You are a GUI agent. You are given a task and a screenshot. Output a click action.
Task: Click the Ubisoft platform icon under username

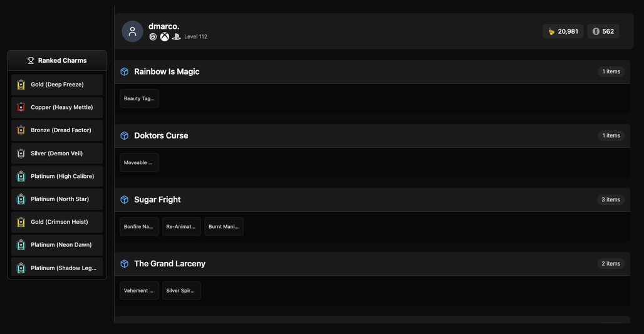click(x=153, y=37)
